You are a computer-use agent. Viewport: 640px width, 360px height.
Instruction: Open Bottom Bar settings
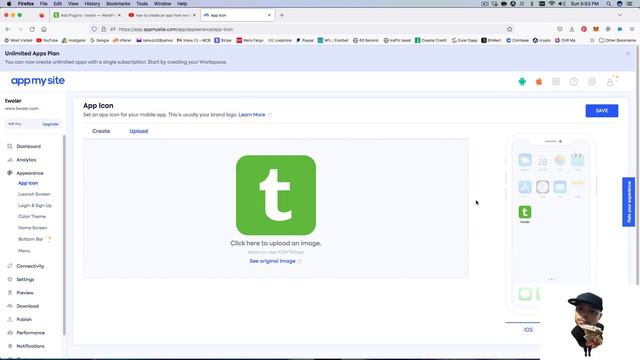pyautogui.click(x=31, y=239)
